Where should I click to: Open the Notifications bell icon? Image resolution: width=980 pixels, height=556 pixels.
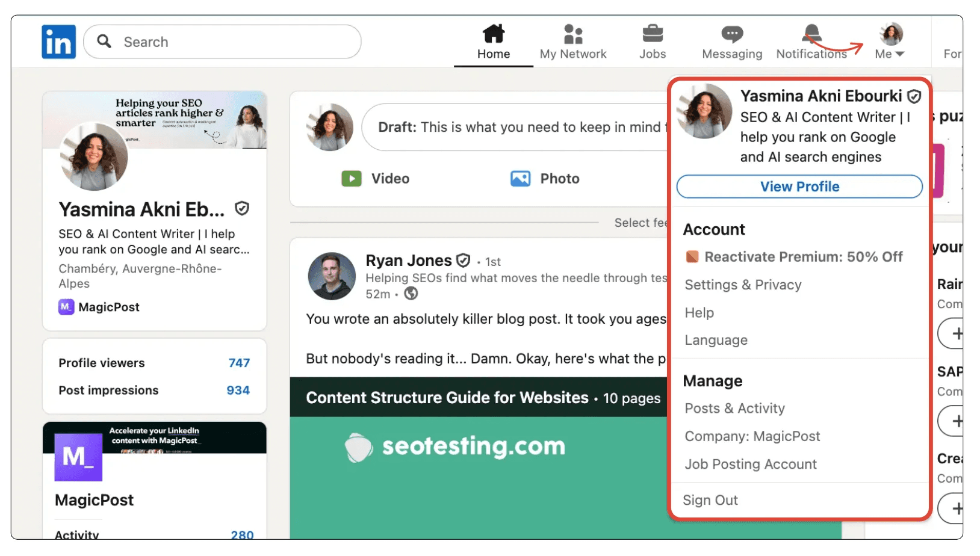[x=811, y=33]
